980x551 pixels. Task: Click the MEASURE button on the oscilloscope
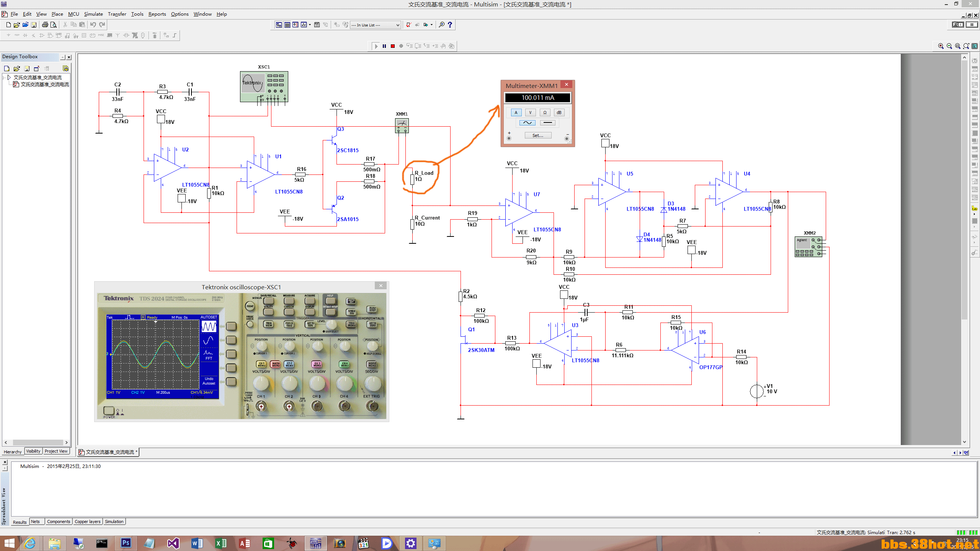pyautogui.click(x=289, y=301)
